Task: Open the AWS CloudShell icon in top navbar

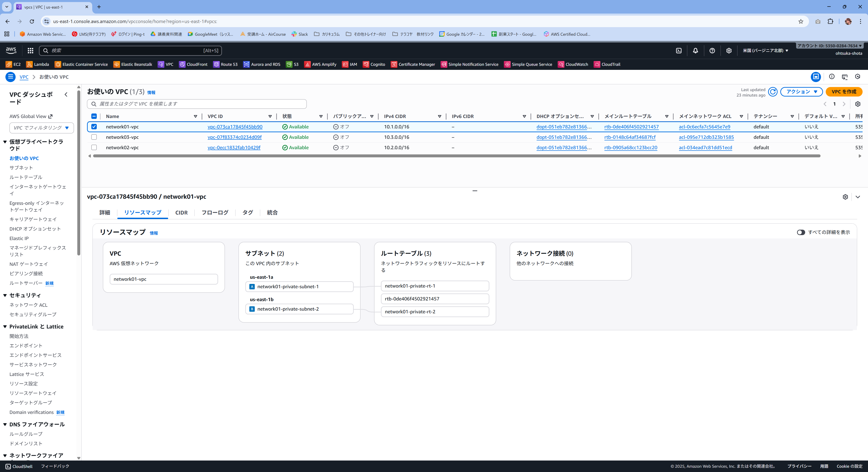Action: (679, 51)
